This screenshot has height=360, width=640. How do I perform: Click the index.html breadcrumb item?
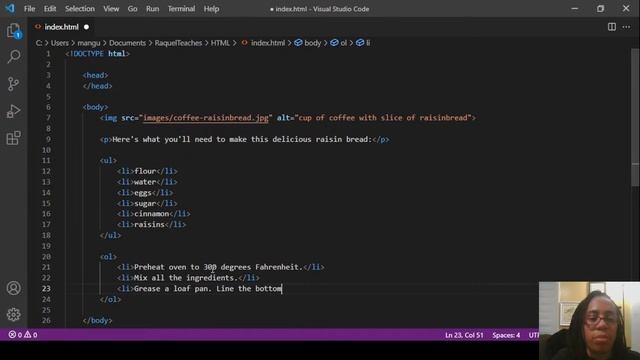click(x=263, y=43)
